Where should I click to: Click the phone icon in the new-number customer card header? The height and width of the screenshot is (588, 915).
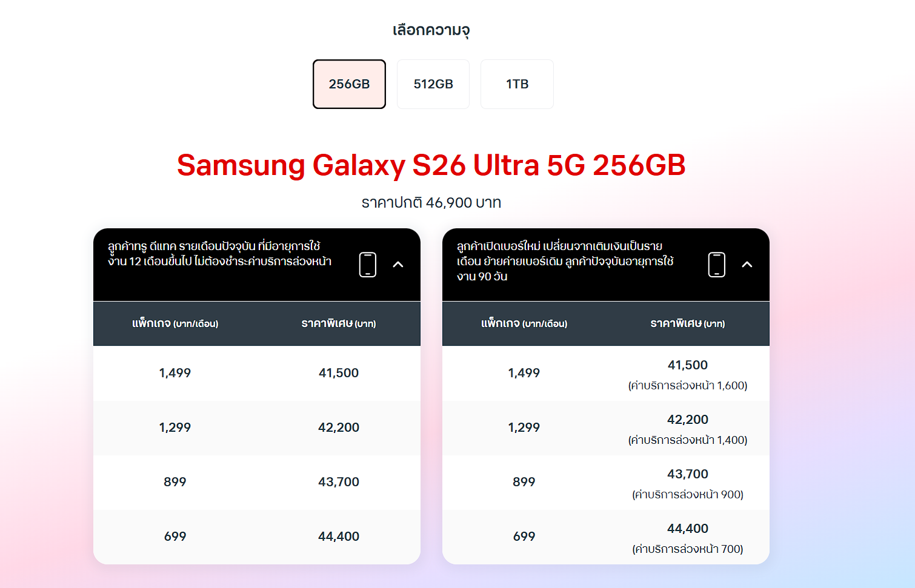coord(717,265)
